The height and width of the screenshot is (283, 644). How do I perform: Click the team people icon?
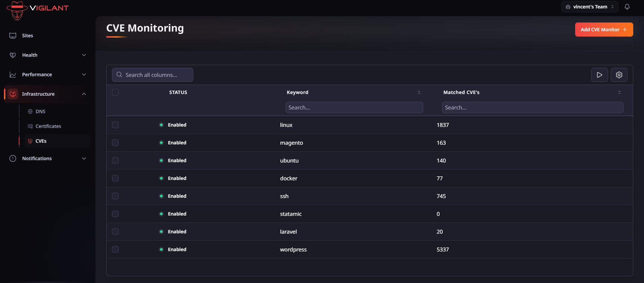tap(568, 7)
